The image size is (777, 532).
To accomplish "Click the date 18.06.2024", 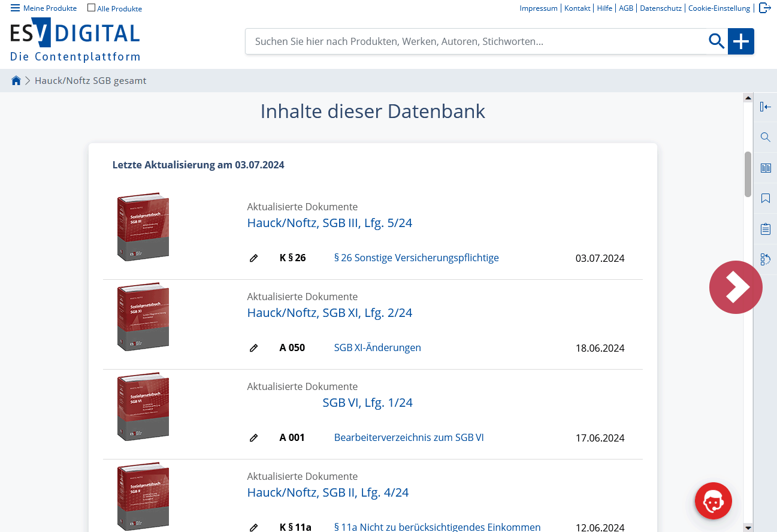I will pos(600,348).
